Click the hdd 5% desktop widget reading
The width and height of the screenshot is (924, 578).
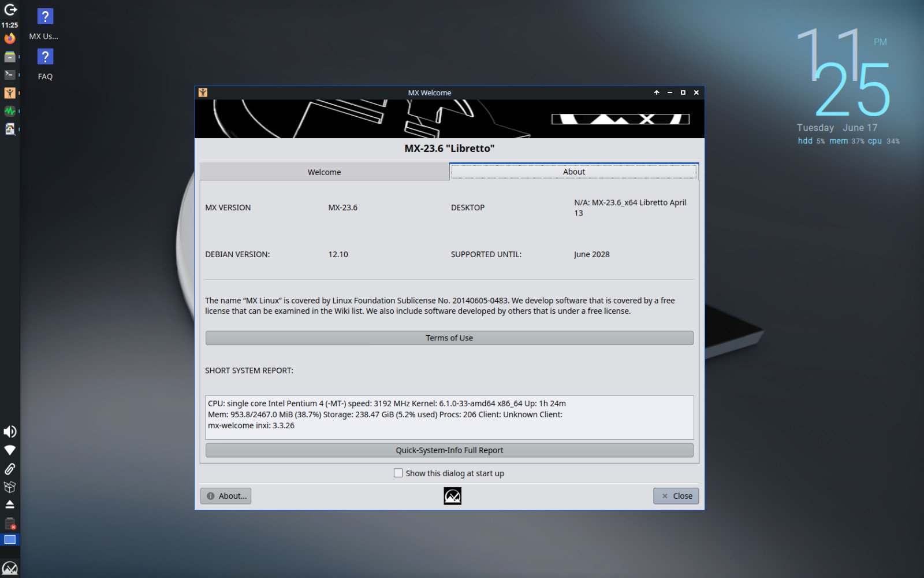pos(811,141)
